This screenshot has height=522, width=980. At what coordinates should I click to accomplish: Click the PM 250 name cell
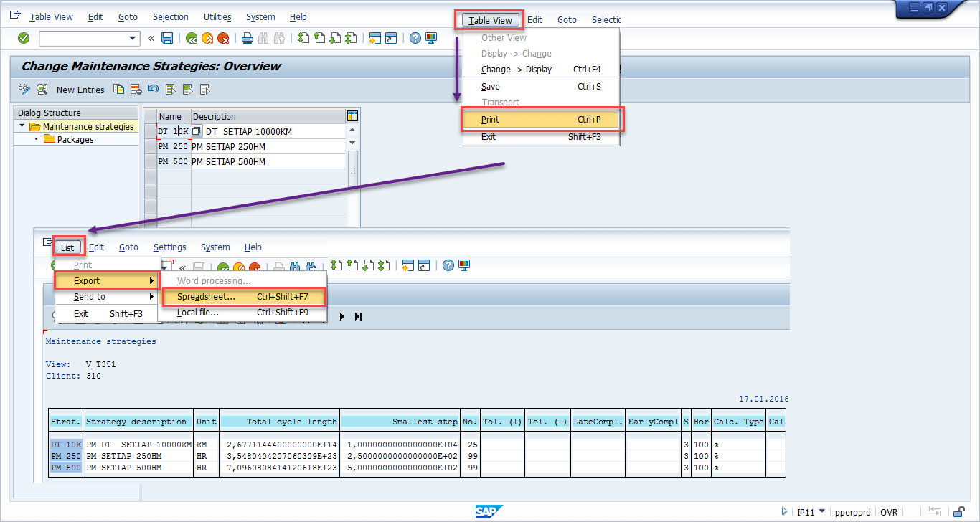click(x=173, y=147)
